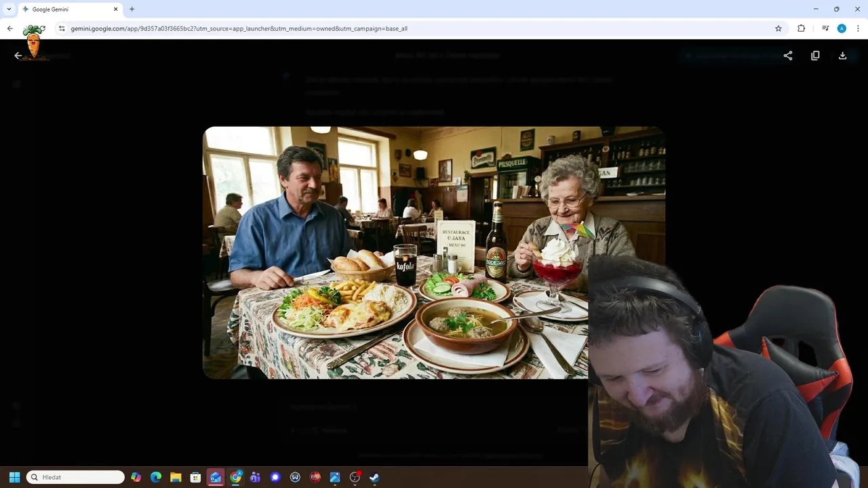Share the generated image

[788, 56]
